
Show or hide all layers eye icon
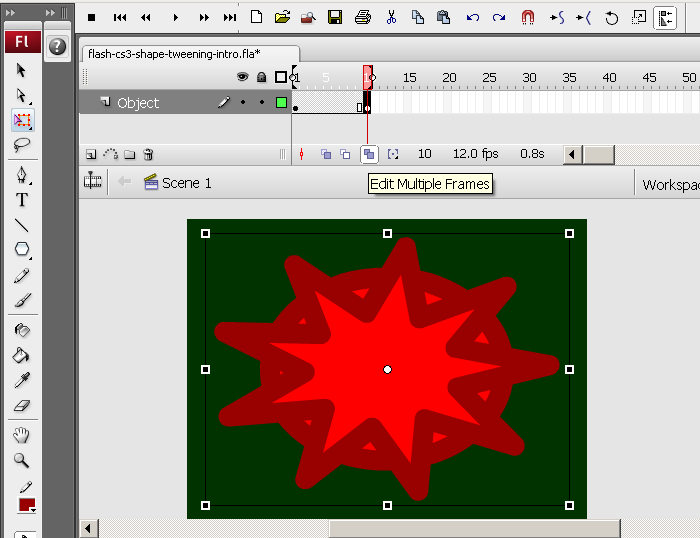[242, 77]
